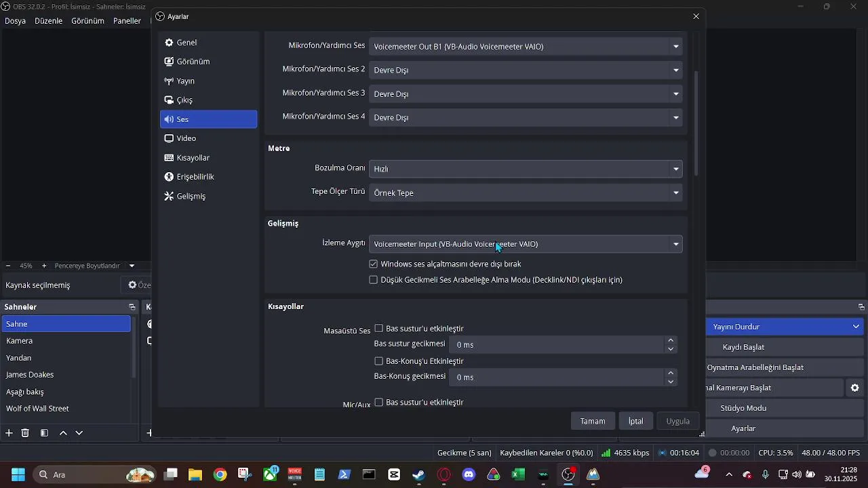
Task: Open the Düzenle menu in OBS
Action: [48, 21]
